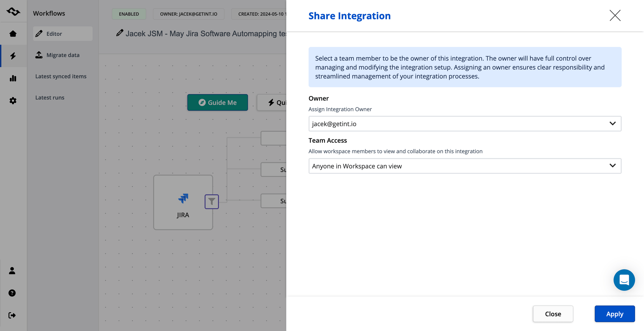The image size is (644, 331).
Task: Open the Intercom chat bubble
Action: tap(624, 280)
